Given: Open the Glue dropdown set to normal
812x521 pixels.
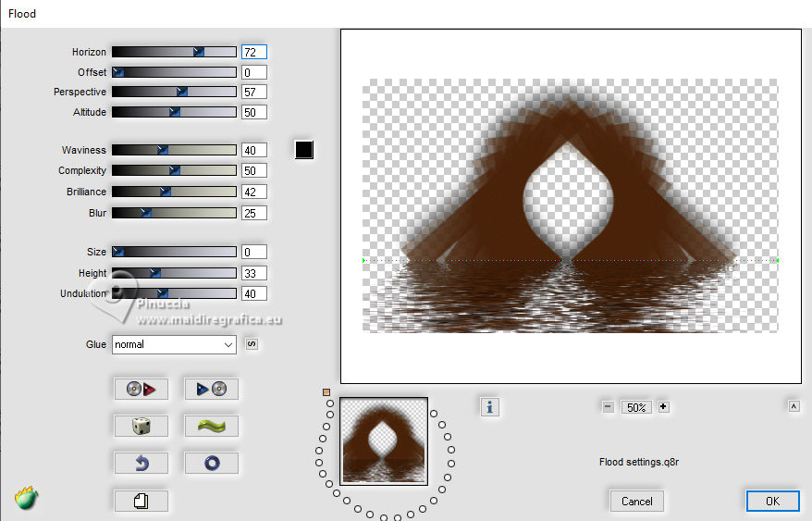Looking at the screenshot, I should click(x=174, y=345).
